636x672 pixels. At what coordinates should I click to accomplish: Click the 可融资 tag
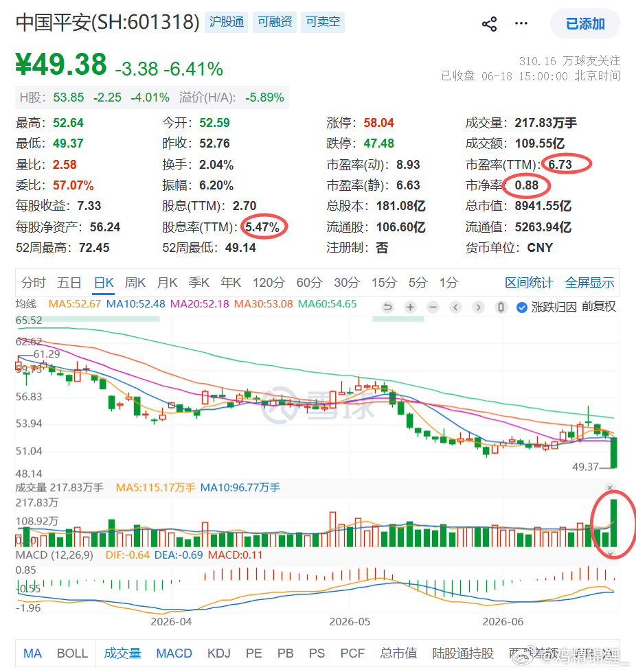[275, 21]
